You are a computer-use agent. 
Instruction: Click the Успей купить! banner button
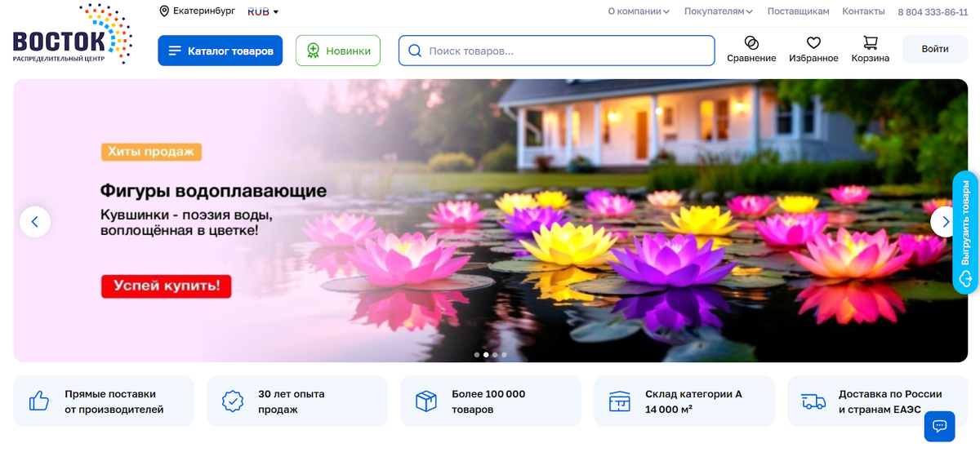[x=167, y=286]
